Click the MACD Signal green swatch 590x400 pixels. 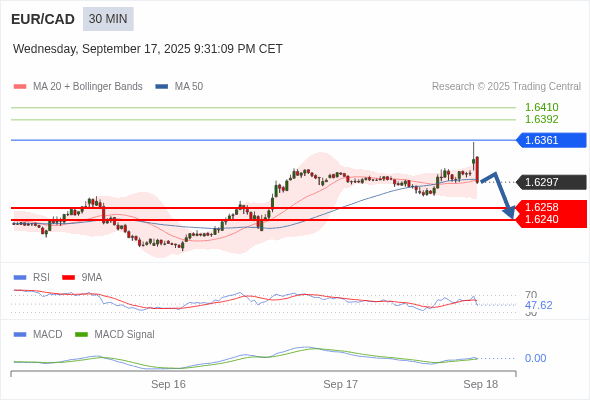click(81, 335)
